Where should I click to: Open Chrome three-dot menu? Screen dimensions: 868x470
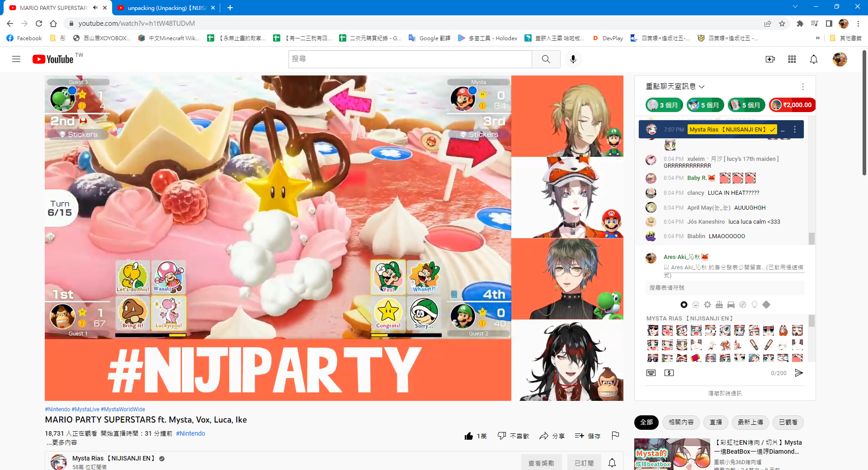(x=858, y=23)
